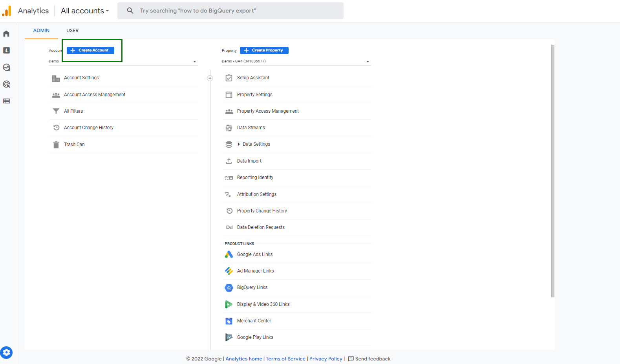Click the Google Ads logo icon
The width and height of the screenshot is (620, 364).
click(x=229, y=254)
